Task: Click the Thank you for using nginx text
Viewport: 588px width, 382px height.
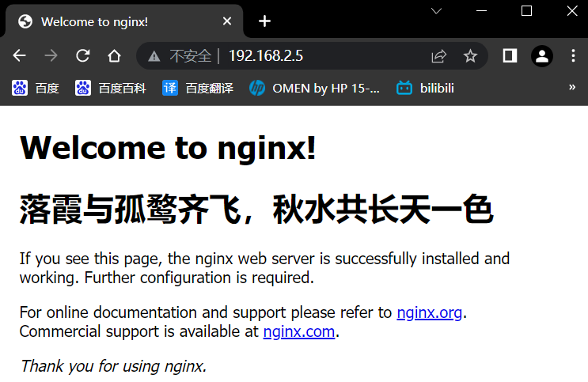Action: click(x=113, y=366)
